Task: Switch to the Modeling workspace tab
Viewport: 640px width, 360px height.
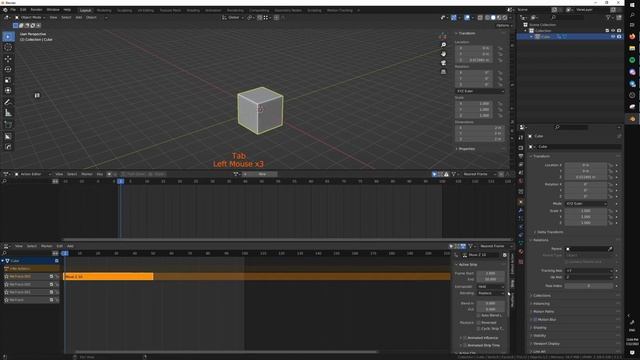Action: pos(104,10)
